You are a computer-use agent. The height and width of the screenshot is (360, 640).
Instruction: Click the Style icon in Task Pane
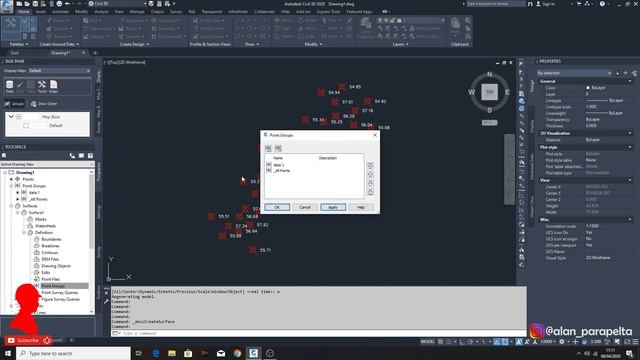pos(20,87)
